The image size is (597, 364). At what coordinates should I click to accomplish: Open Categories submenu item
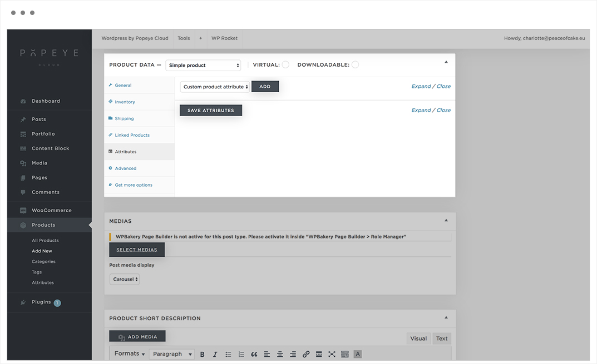point(43,262)
